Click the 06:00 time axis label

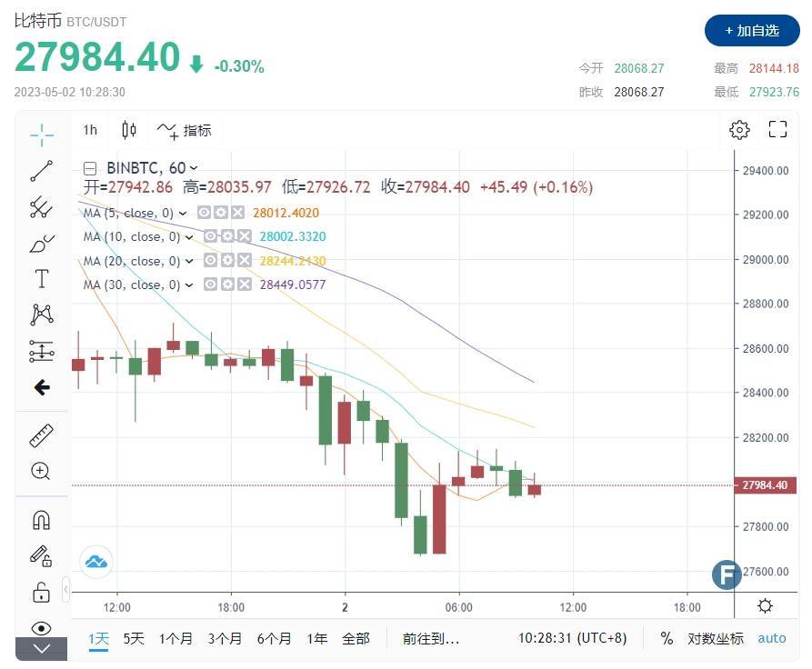pos(459,607)
